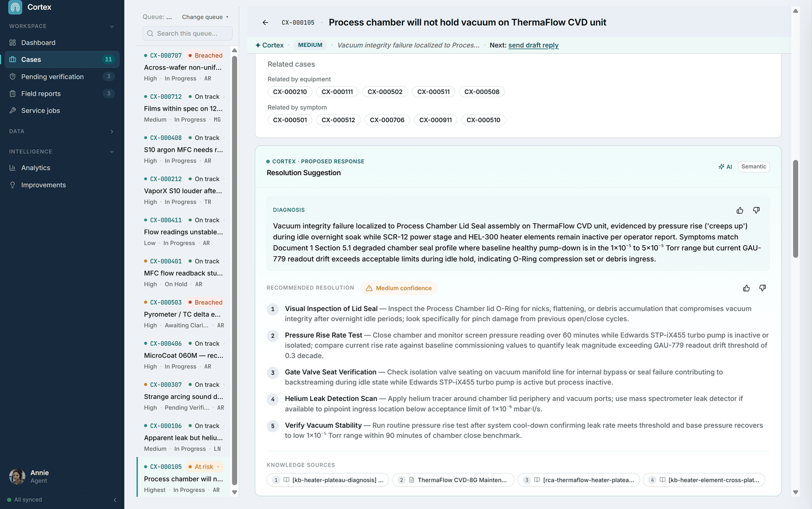Image resolution: width=812 pixels, height=509 pixels.
Task: Go back using the arrow icon
Action: [265, 22]
